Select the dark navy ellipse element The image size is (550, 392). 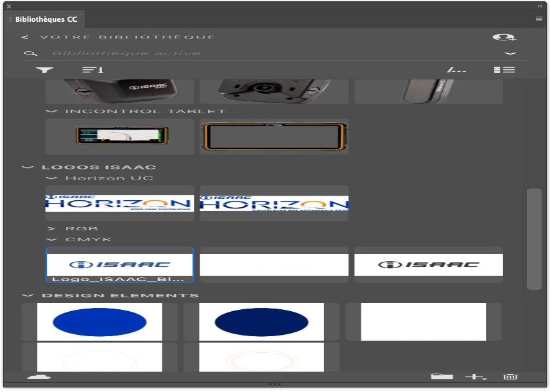click(x=261, y=321)
